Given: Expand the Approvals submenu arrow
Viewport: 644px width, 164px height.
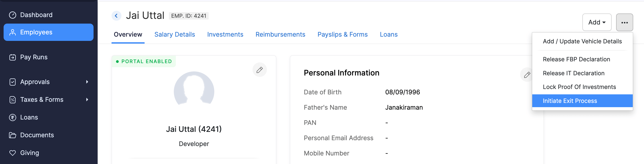Looking at the screenshot, I should (87, 82).
